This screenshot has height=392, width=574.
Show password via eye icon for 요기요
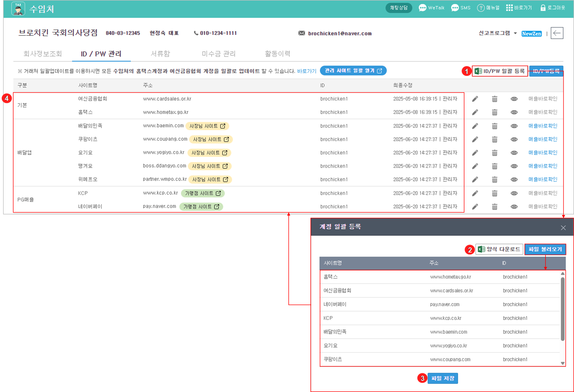[x=514, y=153]
